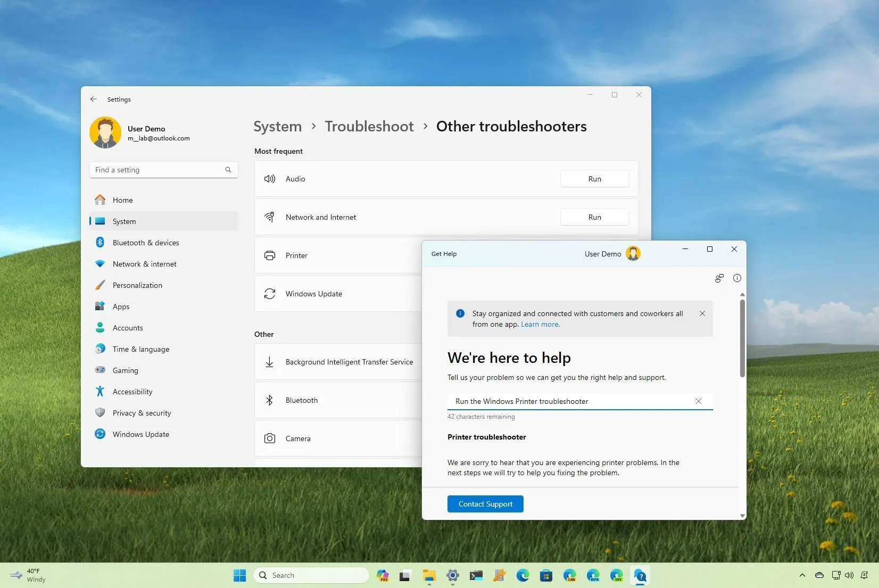Open the feedback icon in Get Help
Image resolution: width=879 pixels, height=588 pixels.
719,278
